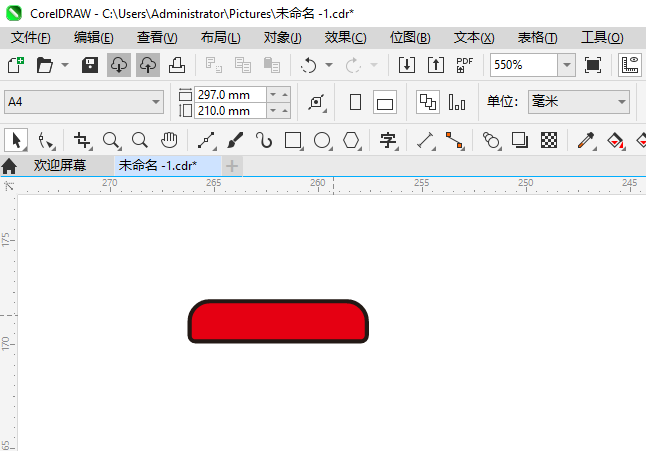Image resolution: width=646 pixels, height=451 pixels.
Task: Click the 297.0 mm page width field
Action: [x=230, y=95]
